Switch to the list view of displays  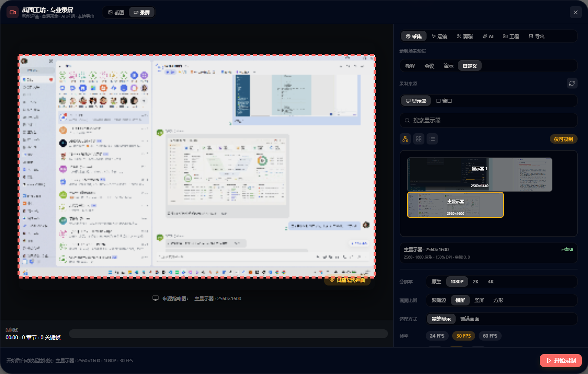[x=432, y=139]
